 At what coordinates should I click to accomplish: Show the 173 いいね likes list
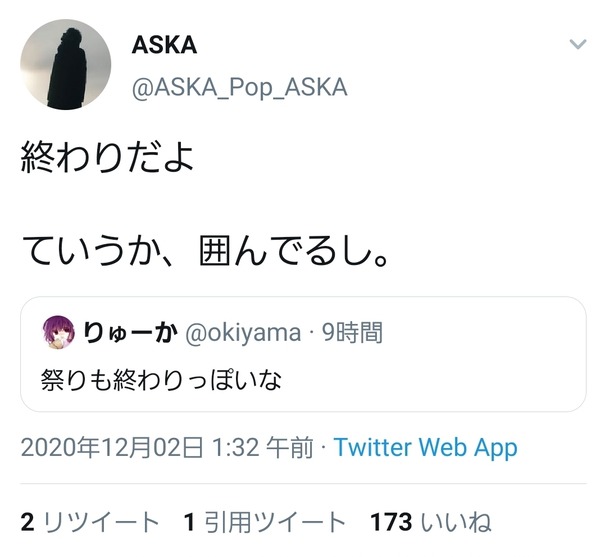click(431, 522)
